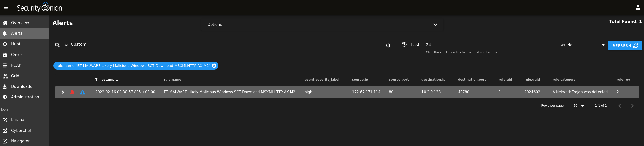This screenshot has width=644, height=146.
Task: Click the external-link icon beside Navigator
Action: [x=5, y=141]
